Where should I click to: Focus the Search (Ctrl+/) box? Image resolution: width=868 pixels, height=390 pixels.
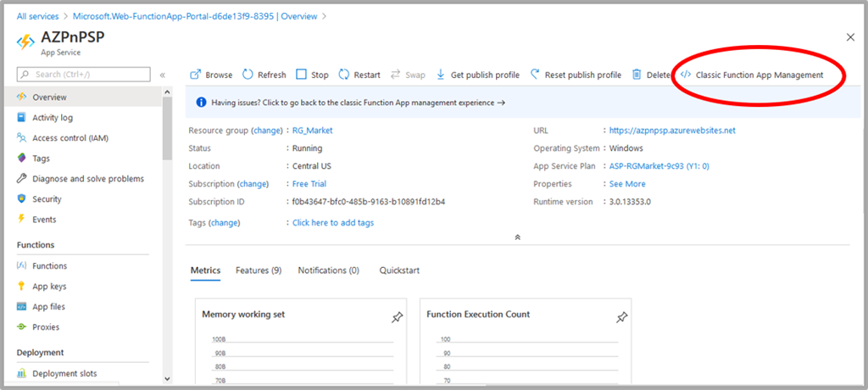point(84,75)
